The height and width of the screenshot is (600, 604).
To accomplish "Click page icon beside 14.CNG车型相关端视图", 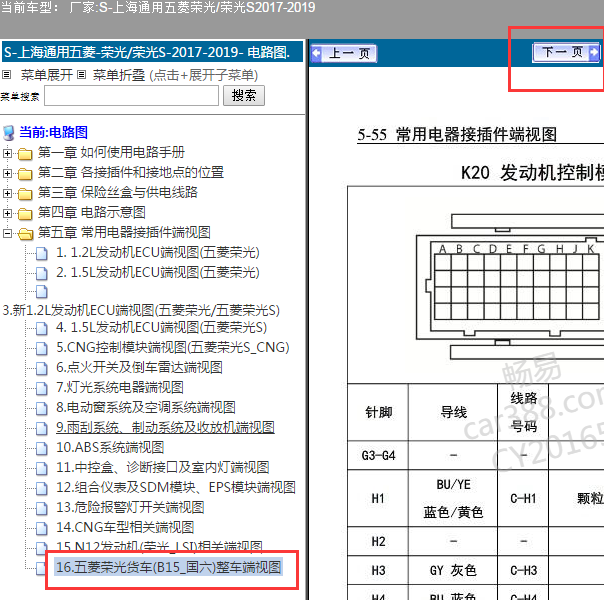I will pyautogui.click(x=42, y=529).
